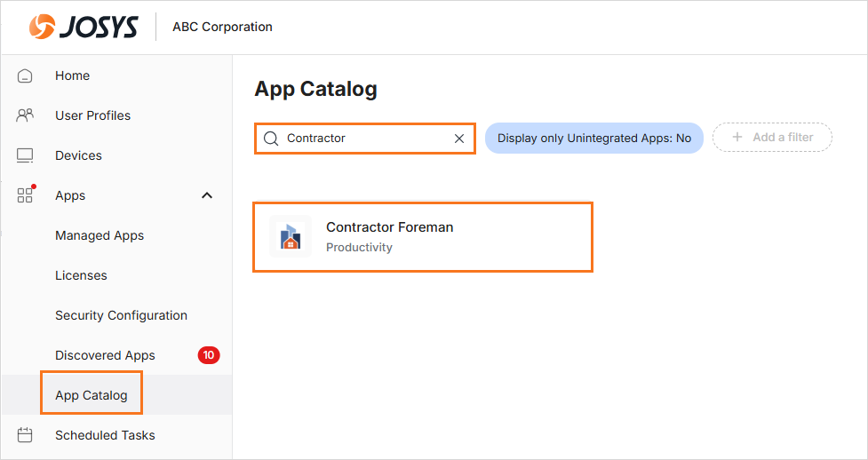Clear the Contractor search text
Screen dimensions: 868x460
[x=459, y=139]
